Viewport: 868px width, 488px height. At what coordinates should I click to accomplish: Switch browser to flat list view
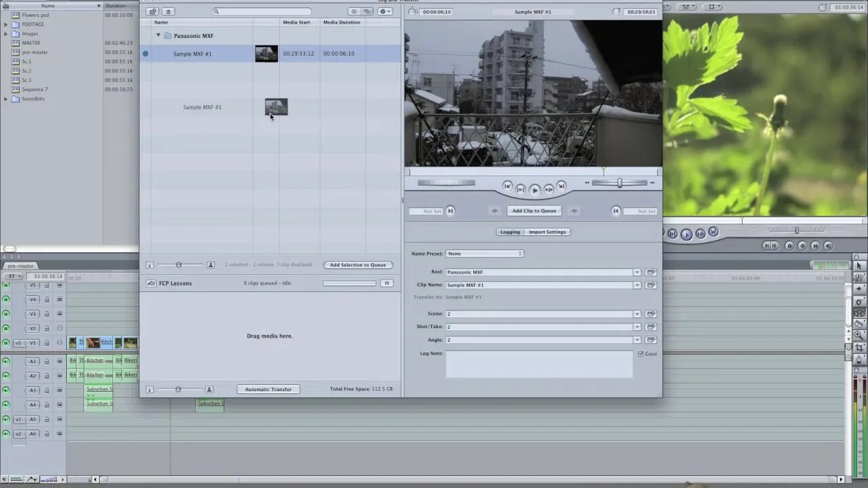[354, 12]
